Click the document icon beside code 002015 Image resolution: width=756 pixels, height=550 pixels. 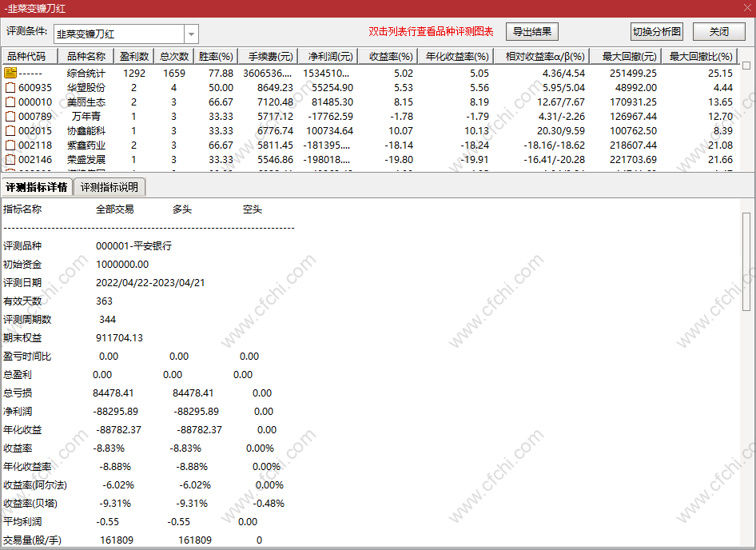(x=10, y=131)
